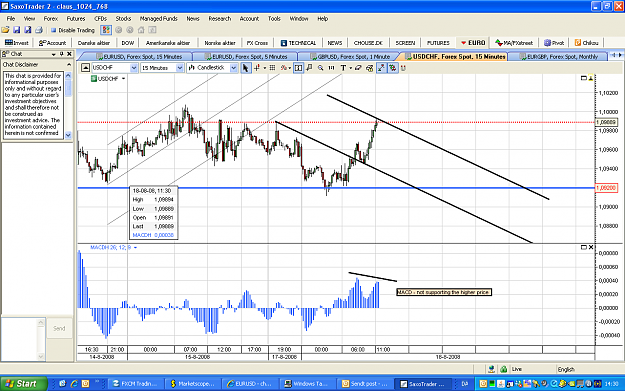Switch to EURUSD 5 Minutes chart tab
Image resolution: width=625 pixels, height=391 pixels.
pyautogui.click(x=246, y=57)
